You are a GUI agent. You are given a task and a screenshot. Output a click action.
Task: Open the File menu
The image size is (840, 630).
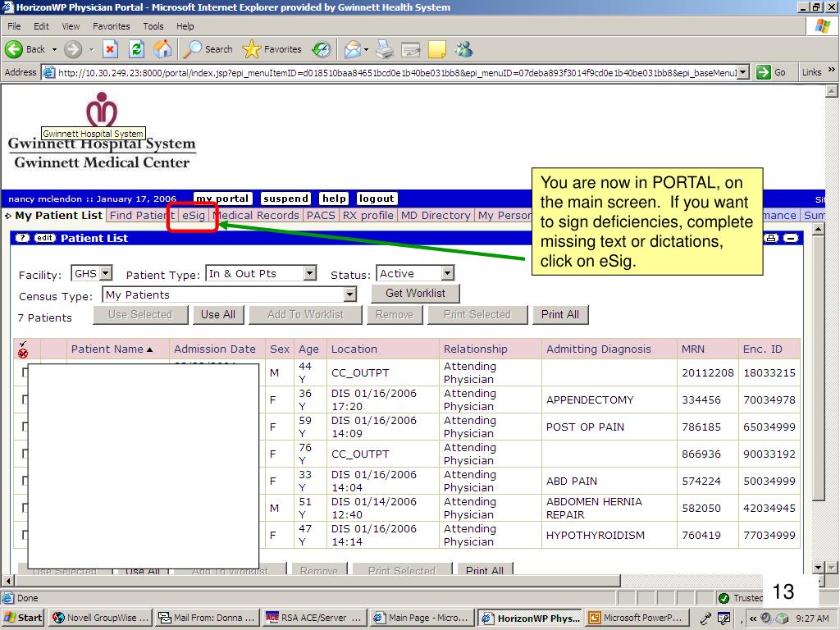coord(14,26)
